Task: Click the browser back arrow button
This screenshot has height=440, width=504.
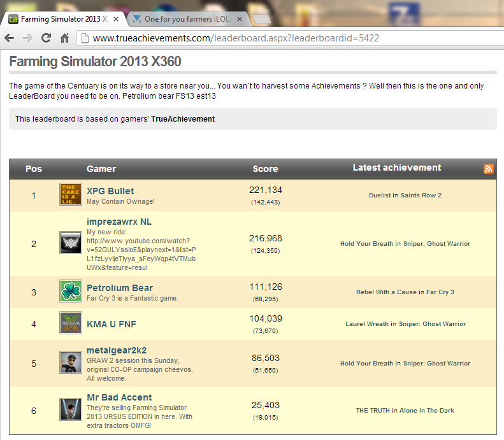Action: coord(10,38)
